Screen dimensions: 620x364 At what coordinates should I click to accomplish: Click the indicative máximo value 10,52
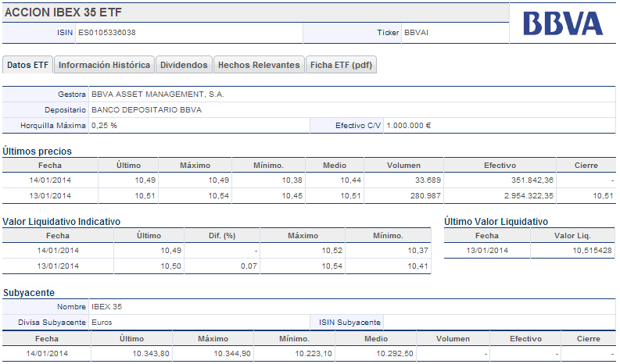tap(332, 251)
